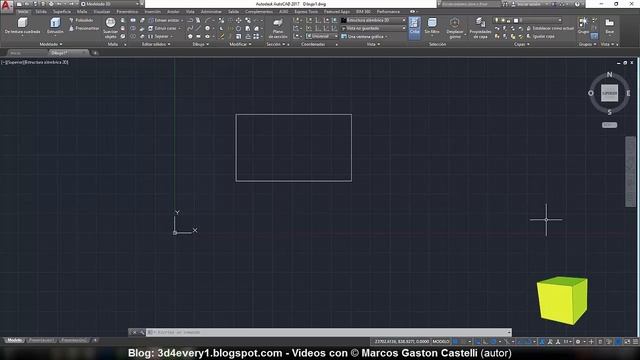Viewport: 640px width, 360px height.
Task: Click Separar in Editar sólidos panel
Action: tap(159, 36)
